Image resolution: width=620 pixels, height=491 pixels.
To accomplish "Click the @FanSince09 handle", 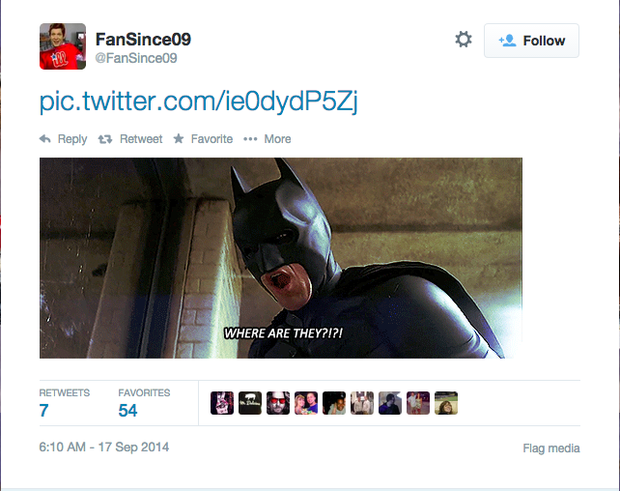I will pyautogui.click(x=136, y=58).
